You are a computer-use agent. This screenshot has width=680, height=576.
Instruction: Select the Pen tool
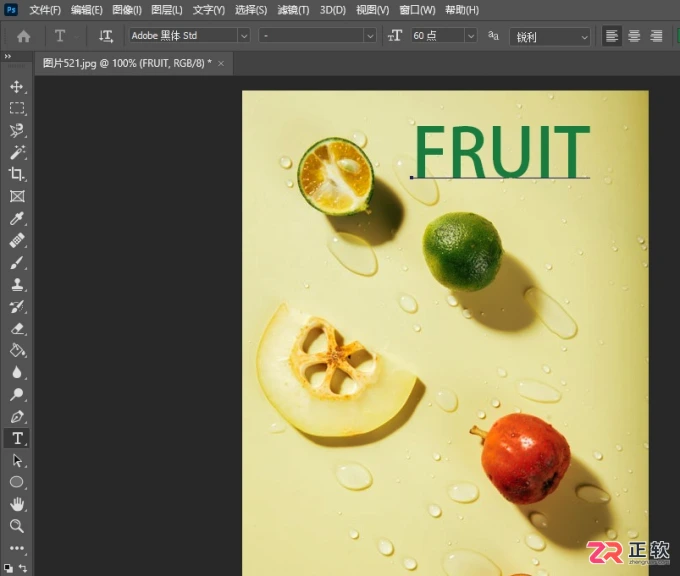17,416
